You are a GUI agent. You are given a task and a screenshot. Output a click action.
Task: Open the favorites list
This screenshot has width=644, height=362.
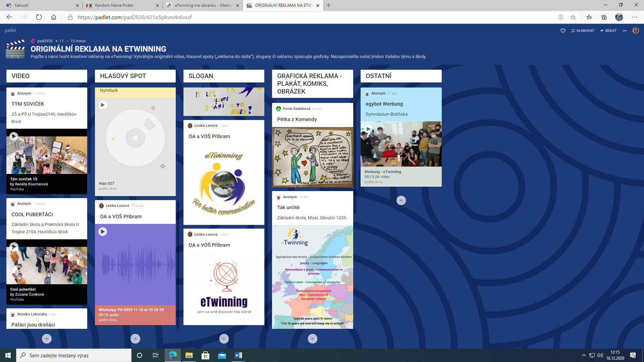tap(589, 17)
